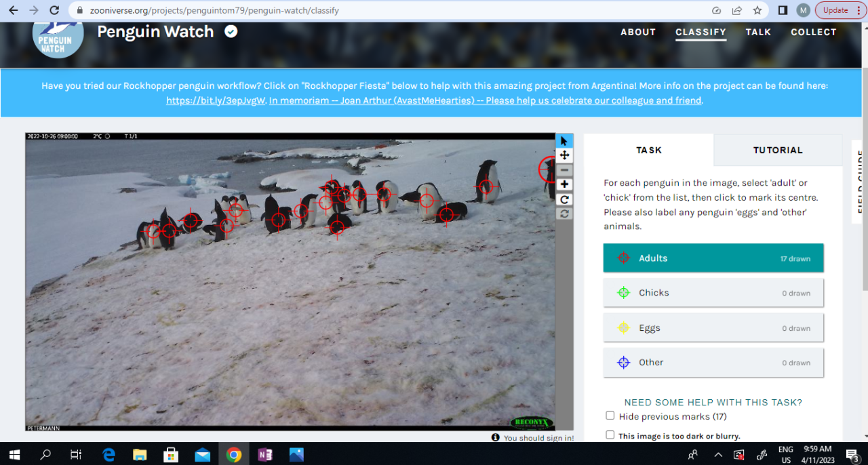Screen dimensions: 868x465
Task: Switch to the TASK tab
Action: [x=649, y=150]
